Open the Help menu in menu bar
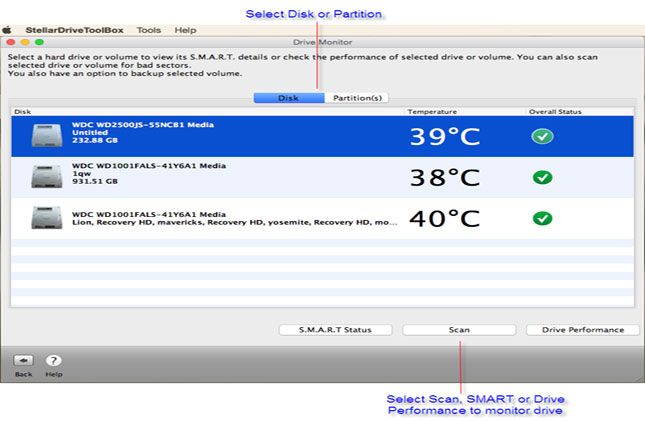The image size is (645, 421). coord(185,30)
